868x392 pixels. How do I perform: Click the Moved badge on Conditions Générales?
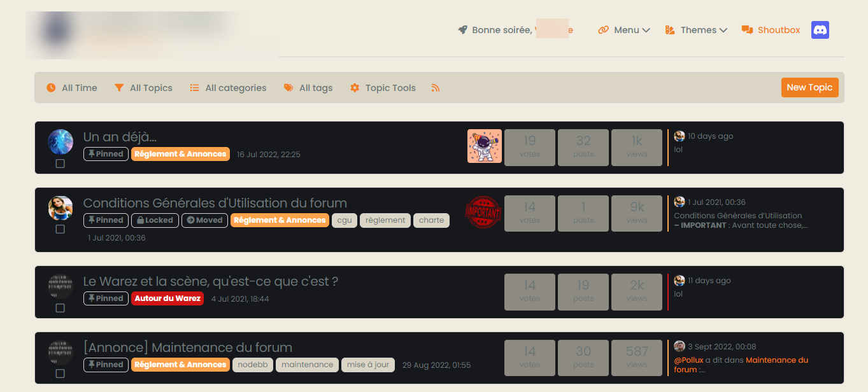click(x=204, y=220)
